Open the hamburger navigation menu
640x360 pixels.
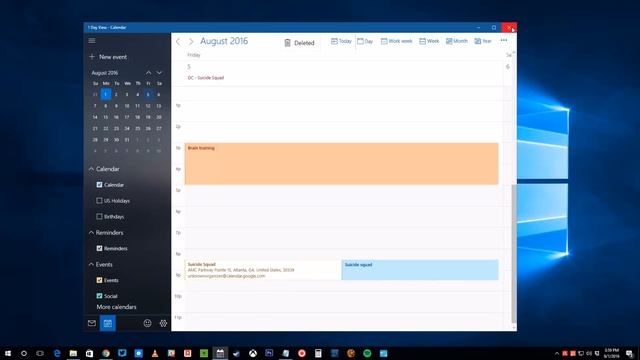[92, 40]
